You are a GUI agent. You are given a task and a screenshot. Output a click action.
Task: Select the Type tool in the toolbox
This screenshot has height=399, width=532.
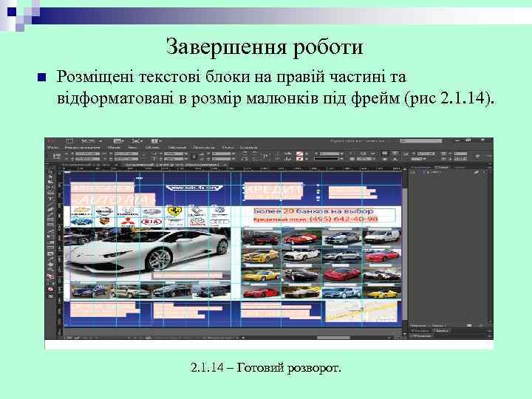click(50, 198)
